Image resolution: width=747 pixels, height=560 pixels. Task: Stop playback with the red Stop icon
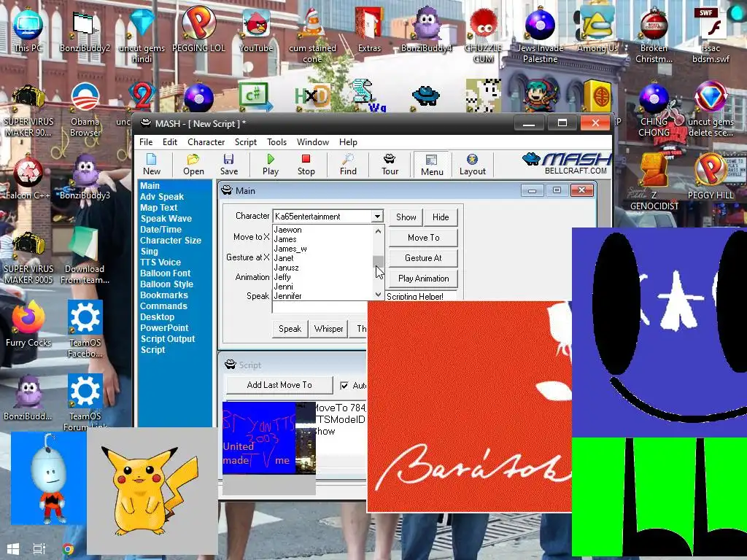306,164
